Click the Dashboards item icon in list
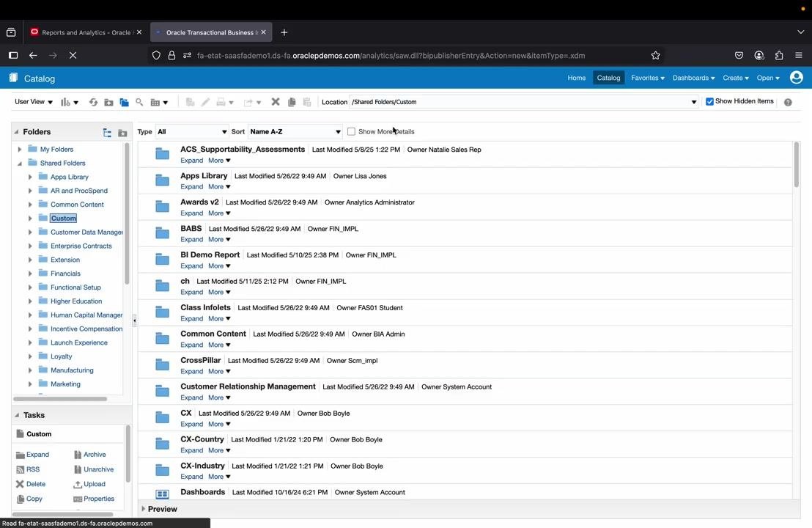The width and height of the screenshot is (812, 528). click(163, 494)
